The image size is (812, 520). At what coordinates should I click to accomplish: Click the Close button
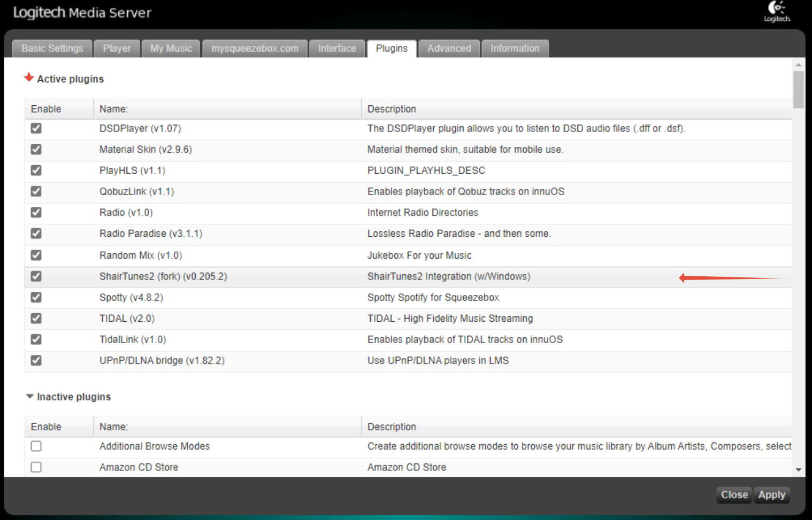pos(734,495)
